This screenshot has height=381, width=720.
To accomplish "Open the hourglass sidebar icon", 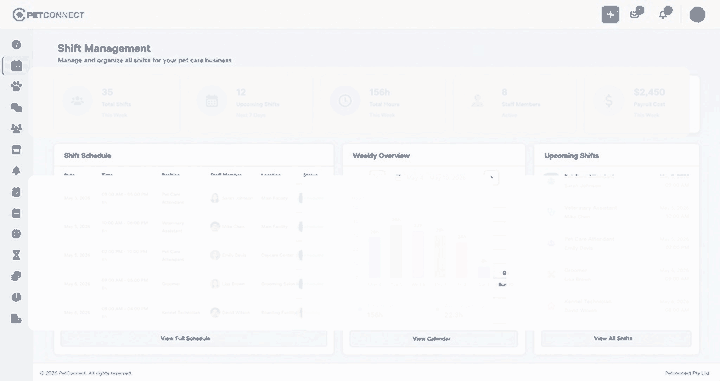I will pos(17,255).
